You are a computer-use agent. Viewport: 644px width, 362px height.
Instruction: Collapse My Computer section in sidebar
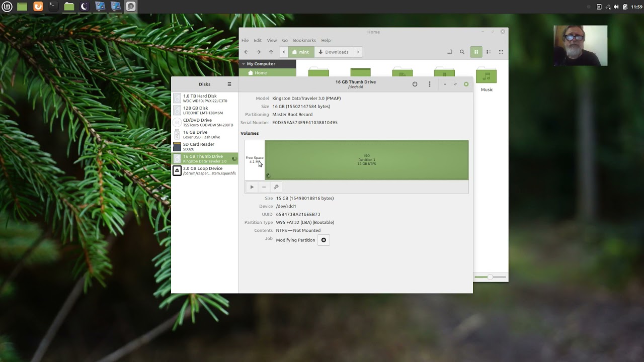click(244, 64)
